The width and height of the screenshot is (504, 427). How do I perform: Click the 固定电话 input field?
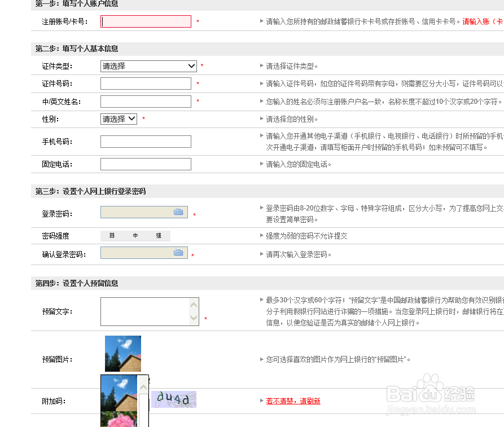pyautogui.click(x=145, y=164)
